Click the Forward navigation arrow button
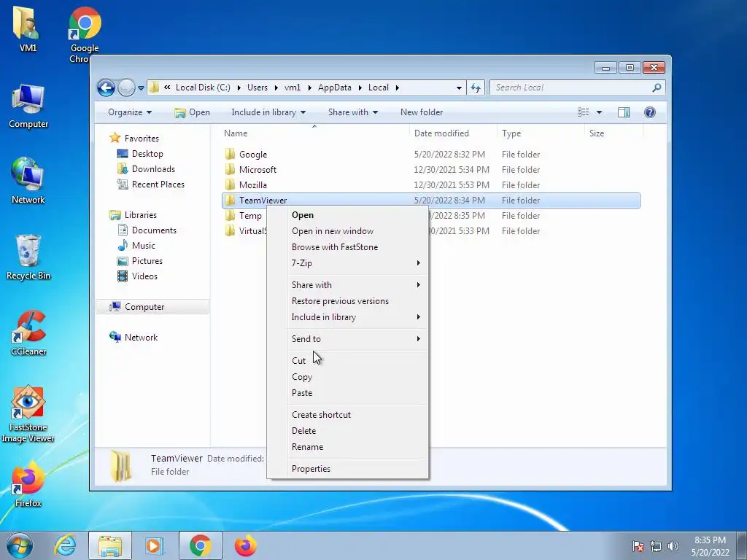Image resolution: width=747 pixels, height=560 pixels. pos(126,87)
